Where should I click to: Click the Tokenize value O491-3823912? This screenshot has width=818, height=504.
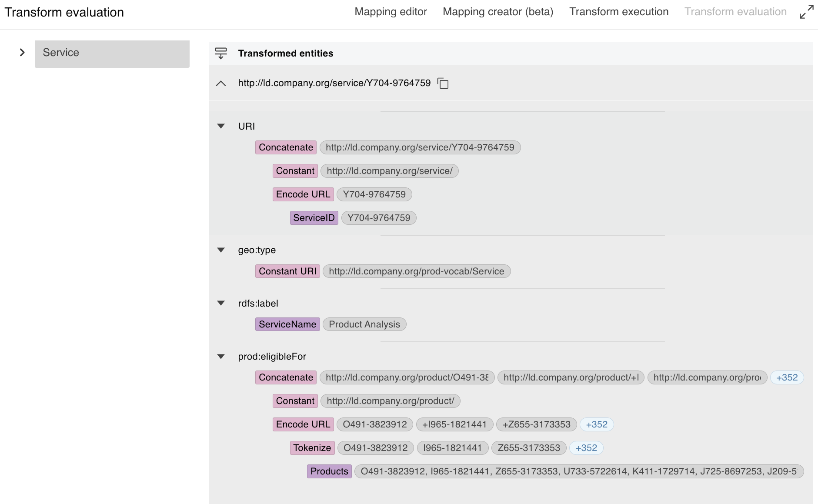click(376, 448)
